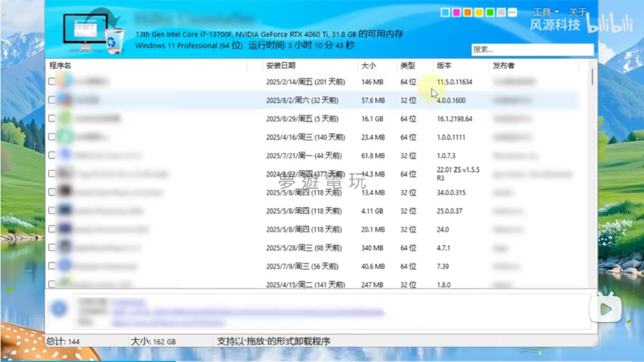Select the 2025/4/15/周二 (141 天前) date cell

tap(305, 284)
